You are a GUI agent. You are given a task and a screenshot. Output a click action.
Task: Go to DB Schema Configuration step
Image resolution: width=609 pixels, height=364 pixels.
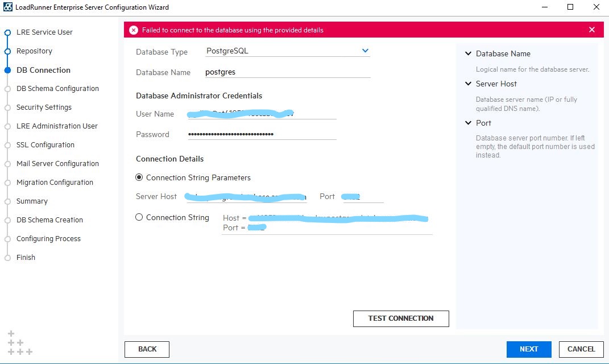click(57, 89)
